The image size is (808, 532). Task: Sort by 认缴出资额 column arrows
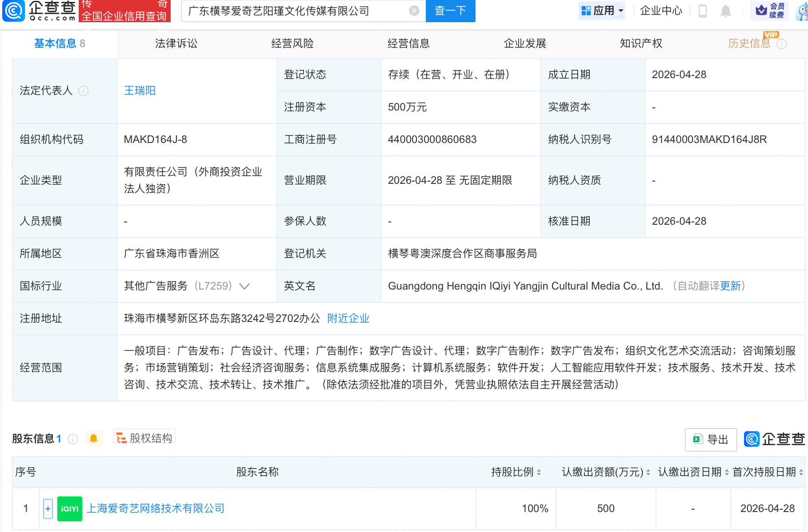[648, 472]
